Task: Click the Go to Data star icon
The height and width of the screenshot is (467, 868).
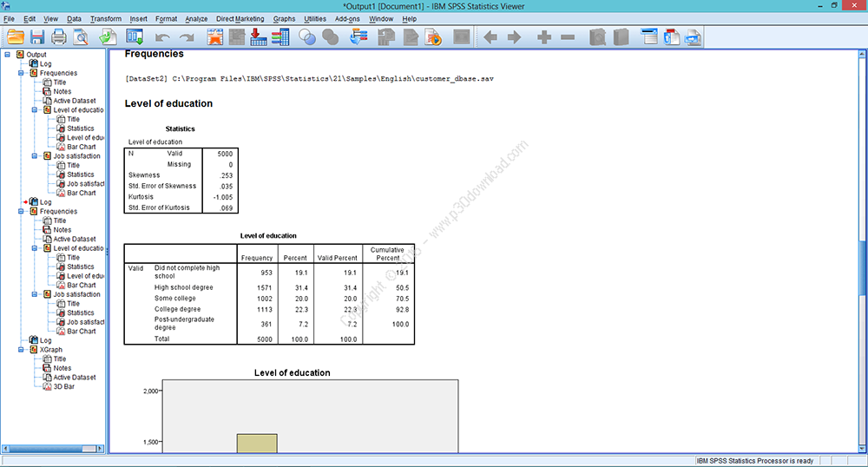Action: click(x=214, y=37)
